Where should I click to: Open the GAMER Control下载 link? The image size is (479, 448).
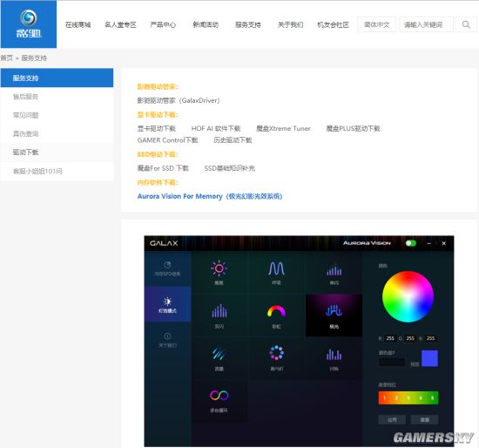[x=167, y=140]
